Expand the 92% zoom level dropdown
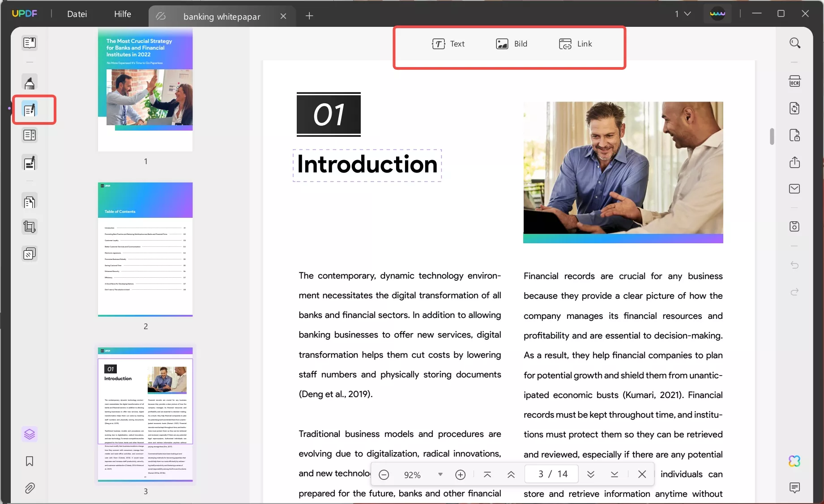Viewport: 824px width, 504px height. [x=440, y=474]
